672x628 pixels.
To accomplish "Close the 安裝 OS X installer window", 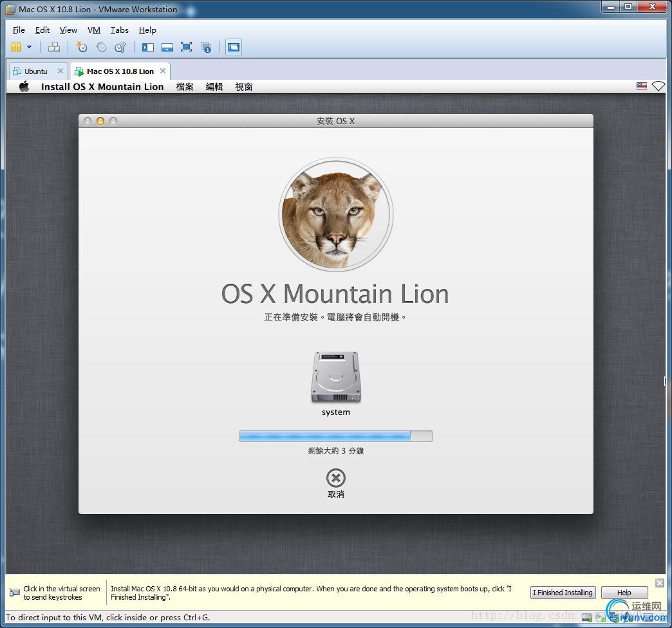I will coord(88,121).
